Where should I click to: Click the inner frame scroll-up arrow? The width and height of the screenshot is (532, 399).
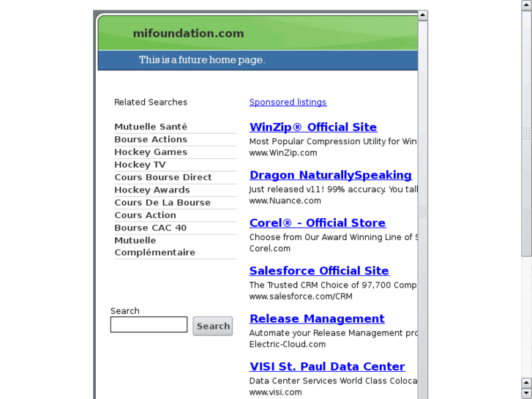(x=423, y=15)
